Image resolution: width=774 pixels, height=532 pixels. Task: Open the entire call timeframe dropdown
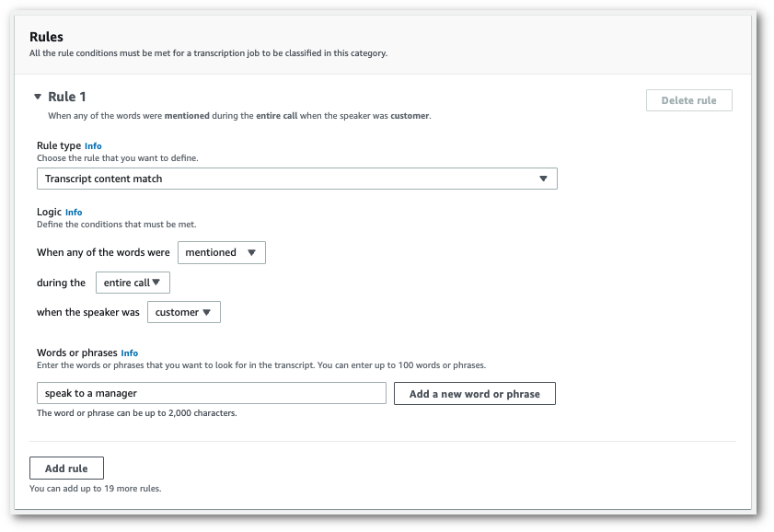(133, 283)
